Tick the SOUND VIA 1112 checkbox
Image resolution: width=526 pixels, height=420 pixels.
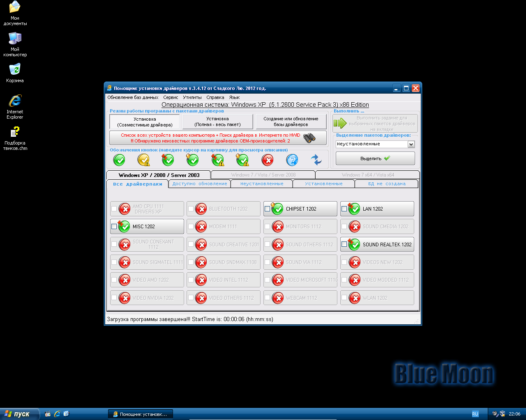click(268, 262)
